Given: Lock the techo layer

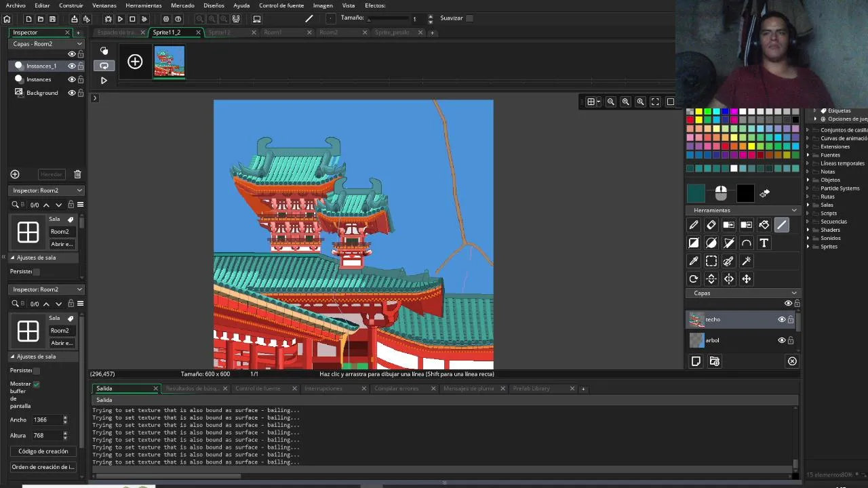Looking at the screenshot, I should [791, 319].
